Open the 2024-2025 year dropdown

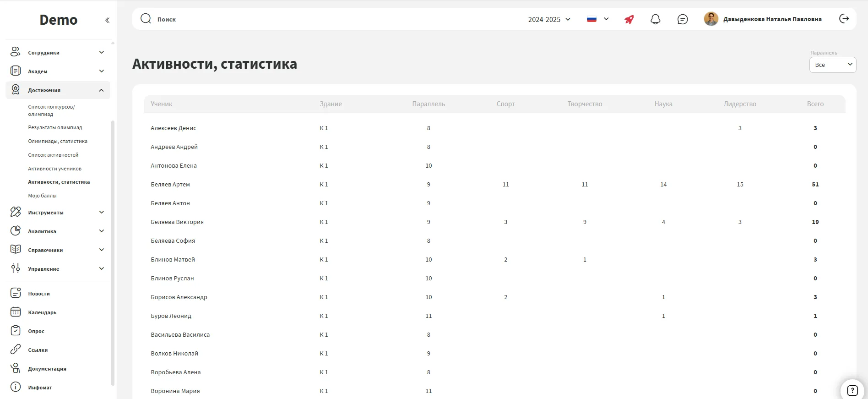click(549, 19)
